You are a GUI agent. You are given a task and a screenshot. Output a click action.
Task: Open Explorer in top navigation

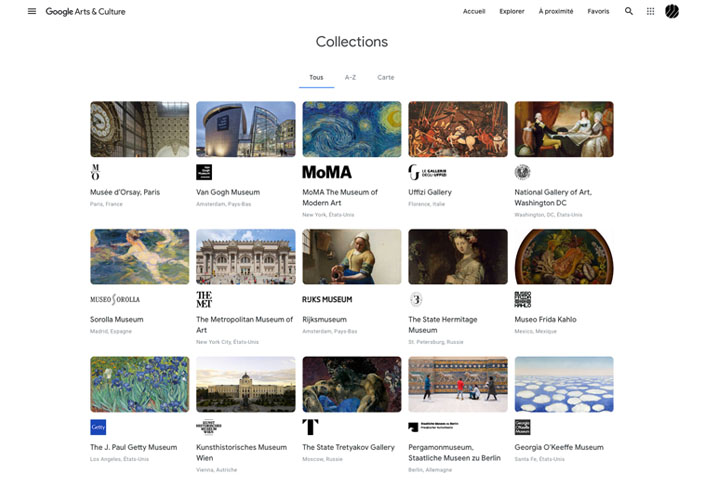pyautogui.click(x=512, y=11)
